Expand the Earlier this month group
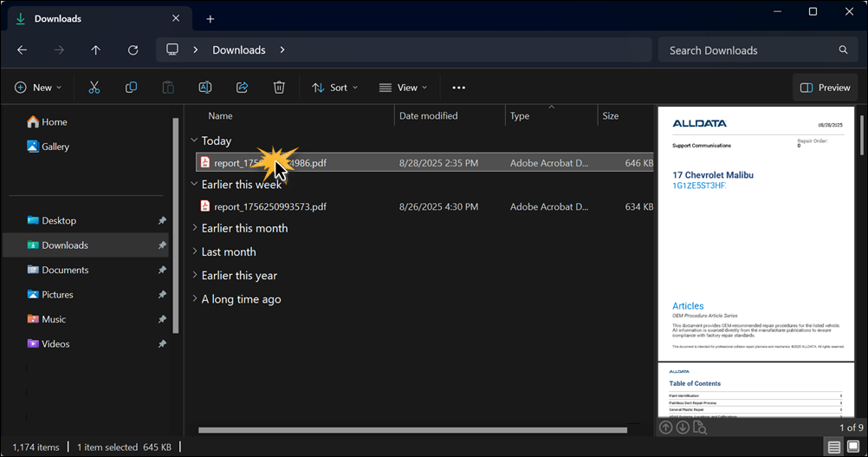 pos(194,228)
